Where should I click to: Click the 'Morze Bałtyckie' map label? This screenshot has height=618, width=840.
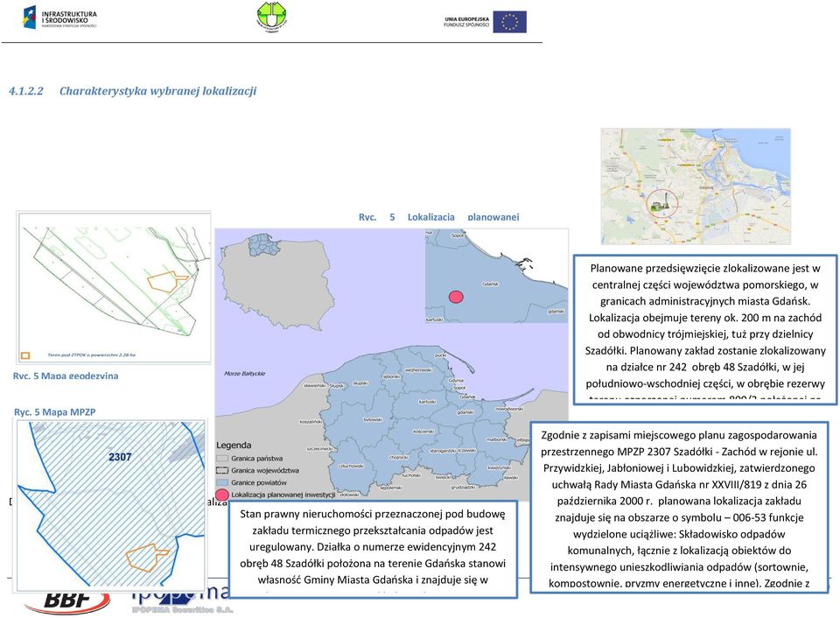(x=244, y=374)
